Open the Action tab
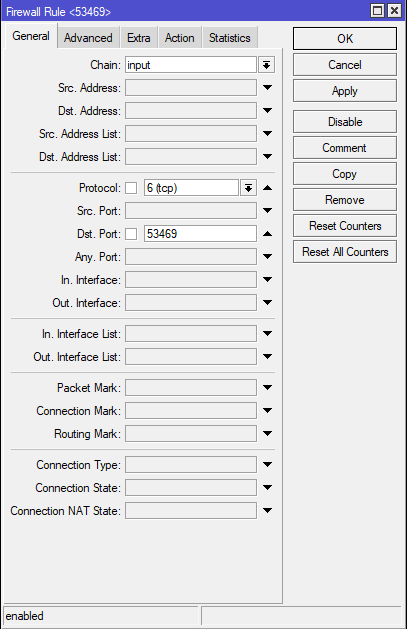 180,38
